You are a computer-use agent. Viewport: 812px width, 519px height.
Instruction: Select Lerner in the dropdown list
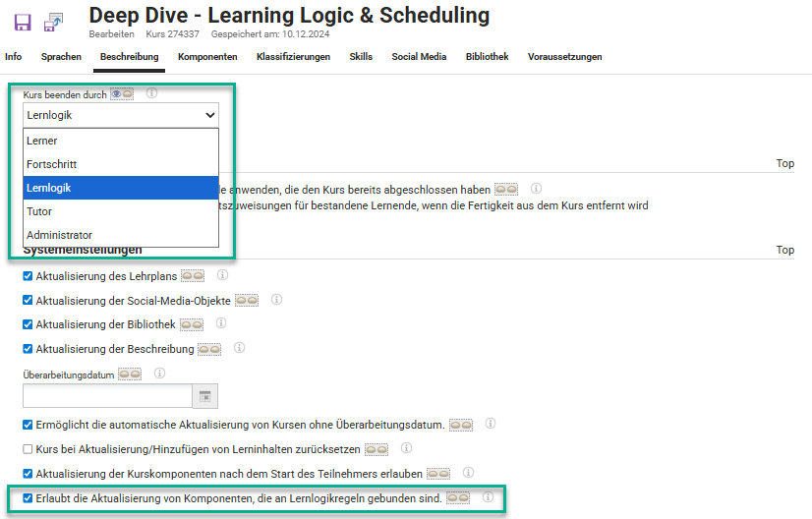[121, 141]
